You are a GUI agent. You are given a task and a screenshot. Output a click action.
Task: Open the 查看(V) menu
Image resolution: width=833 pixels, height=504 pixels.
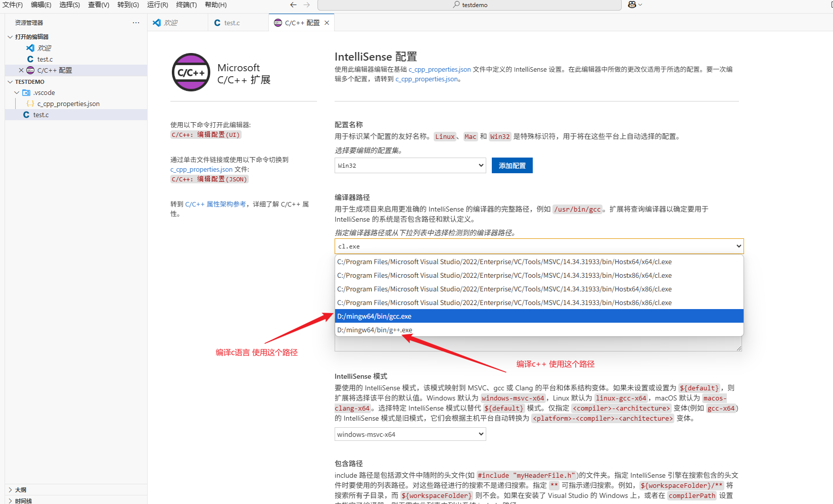pyautogui.click(x=99, y=5)
